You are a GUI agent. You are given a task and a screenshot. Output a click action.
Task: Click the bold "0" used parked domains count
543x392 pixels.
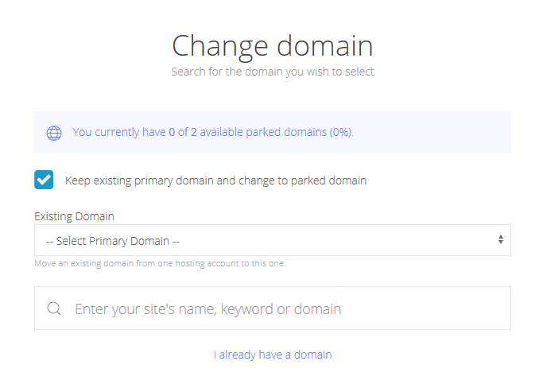(x=172, y=132)
